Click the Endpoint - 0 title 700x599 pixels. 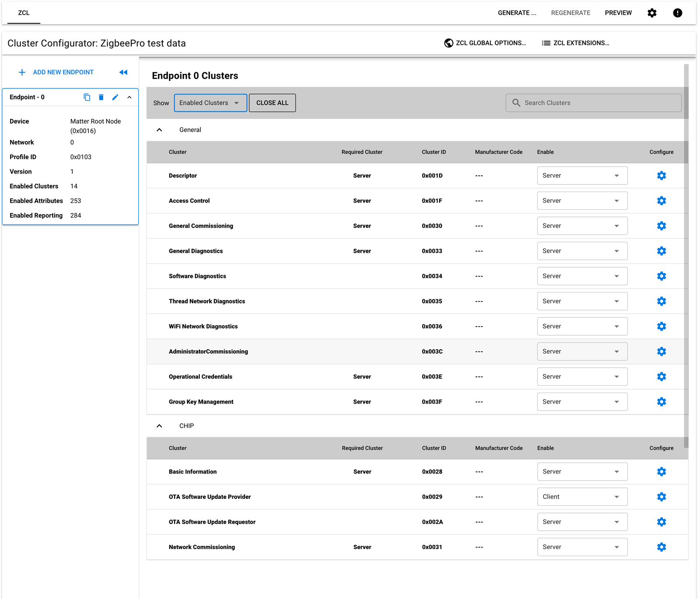tap(27, 97)
